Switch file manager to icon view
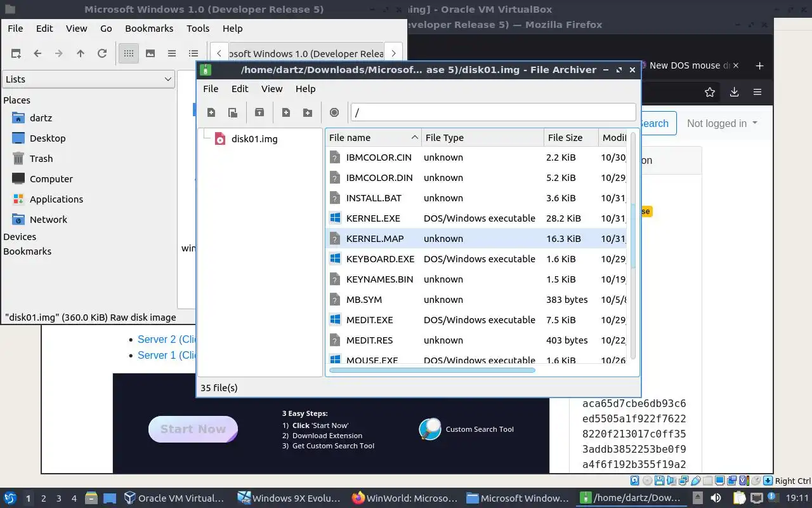Viewport: 812px width, 508px height. [x=129, y=53]
